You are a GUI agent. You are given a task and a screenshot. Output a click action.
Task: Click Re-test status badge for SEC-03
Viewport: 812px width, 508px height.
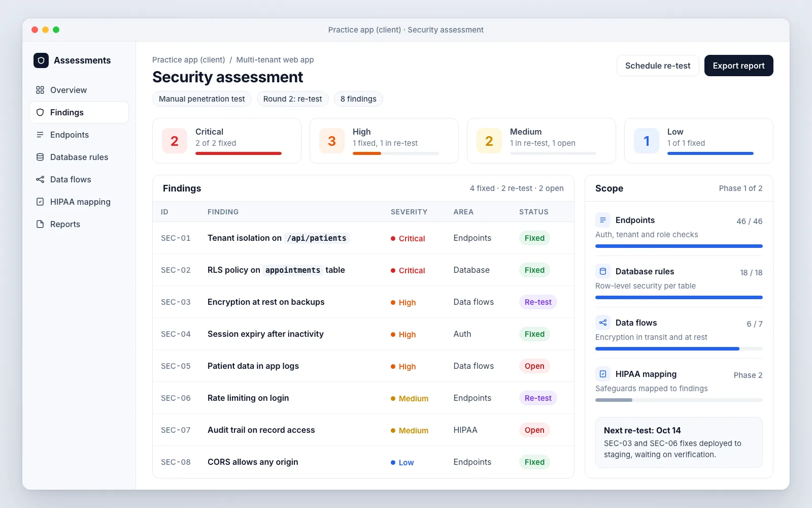538,302
